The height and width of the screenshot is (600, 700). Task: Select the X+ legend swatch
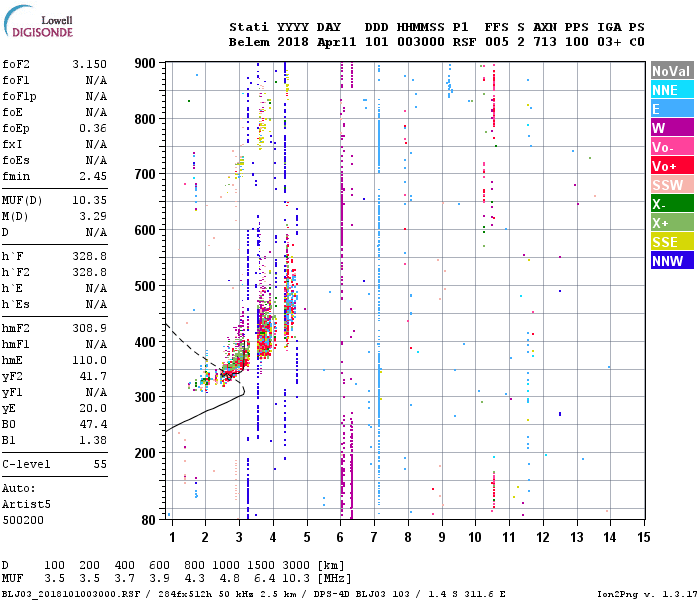672,223
